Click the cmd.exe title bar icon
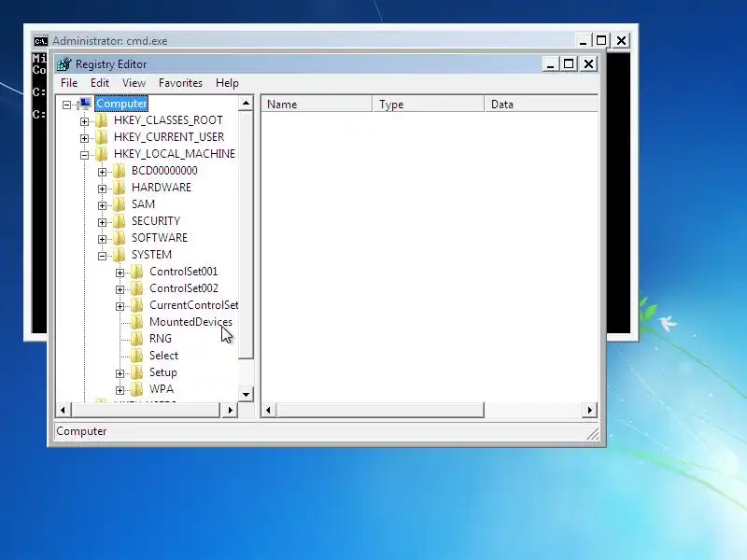Image resolution: width=747 pixels, height=560 pixels. pos(41,41)
